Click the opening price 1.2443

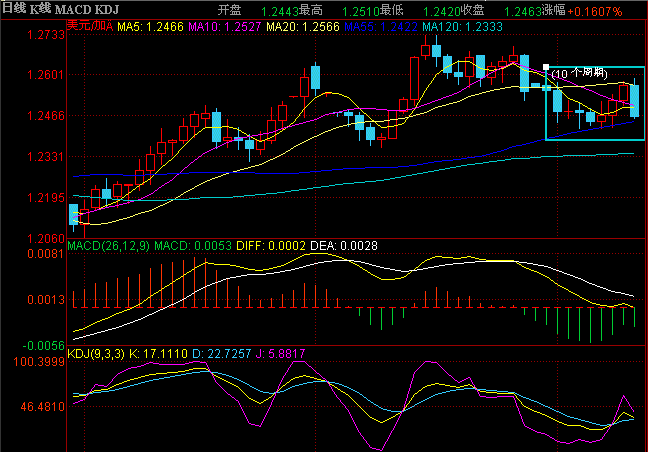click(x=280, y=12)
